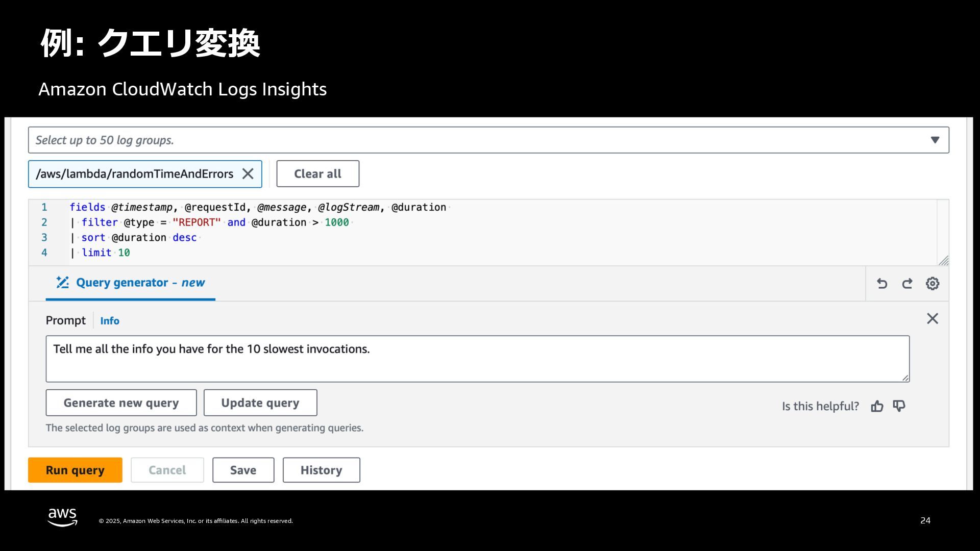Give thumbs up feedback
This screenshot has width=980, height=551.
pyautogui.click(x=877, y=406)
